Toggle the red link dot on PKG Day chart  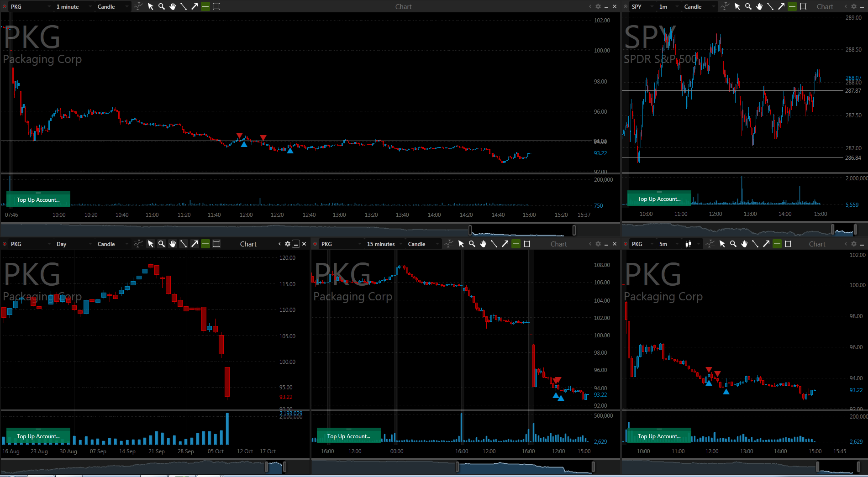point(5,244)
